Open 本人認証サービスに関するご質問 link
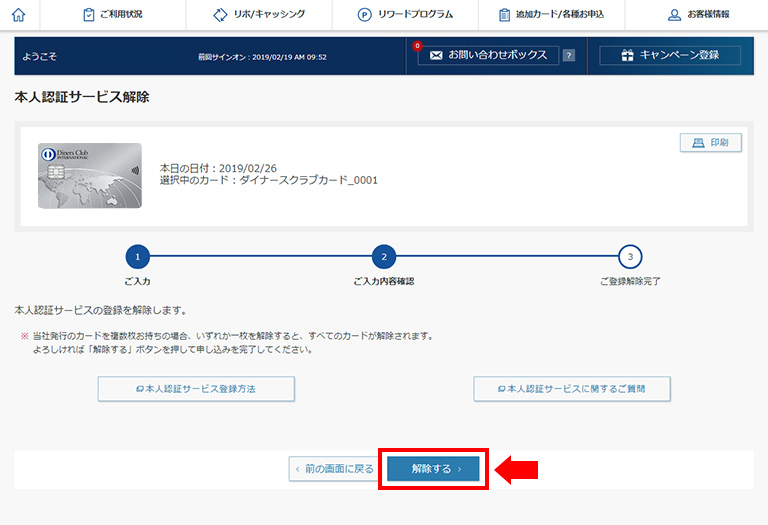 (571, 389)
